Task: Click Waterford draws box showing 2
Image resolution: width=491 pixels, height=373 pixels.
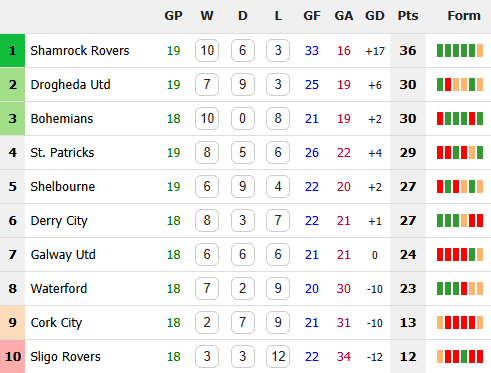Action: [x=243, y=289]
